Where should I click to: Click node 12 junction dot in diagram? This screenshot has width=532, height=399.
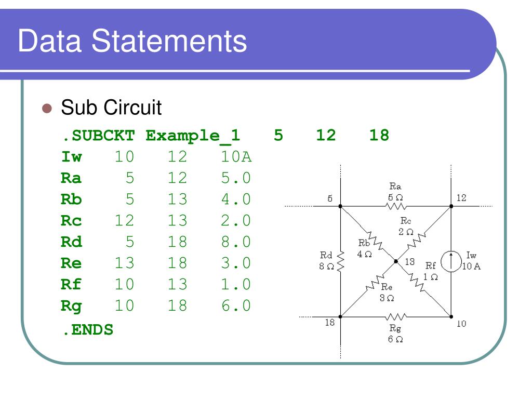click(451, 206)
